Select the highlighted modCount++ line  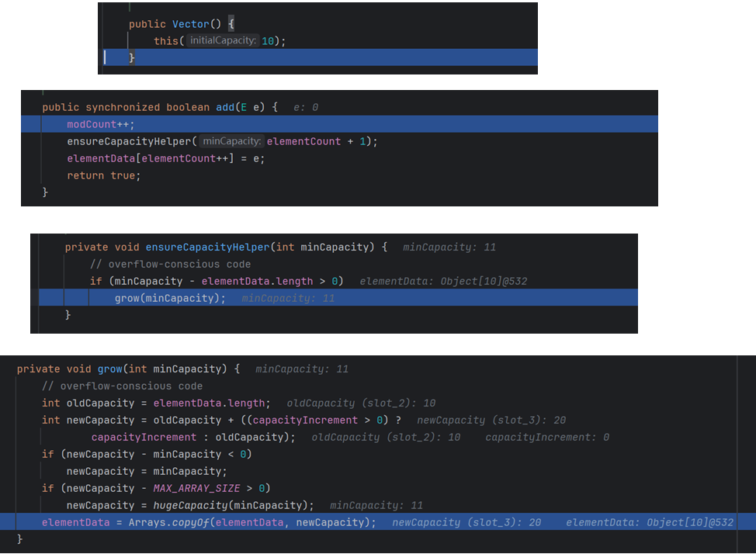(339, 124)
